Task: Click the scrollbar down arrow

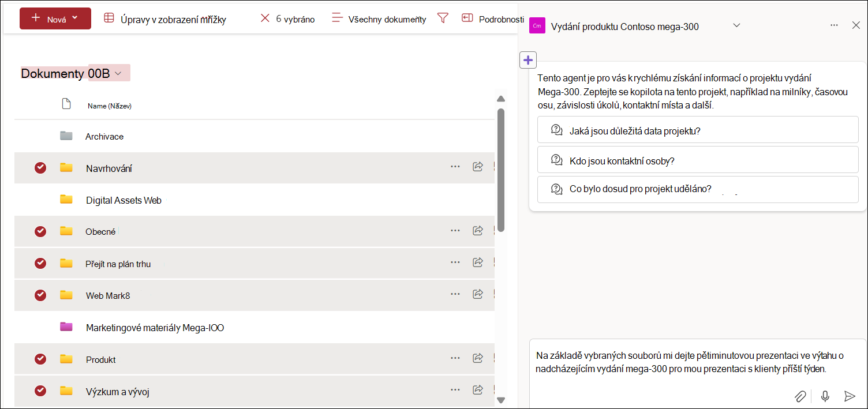Action: click(x=501, y=400)
